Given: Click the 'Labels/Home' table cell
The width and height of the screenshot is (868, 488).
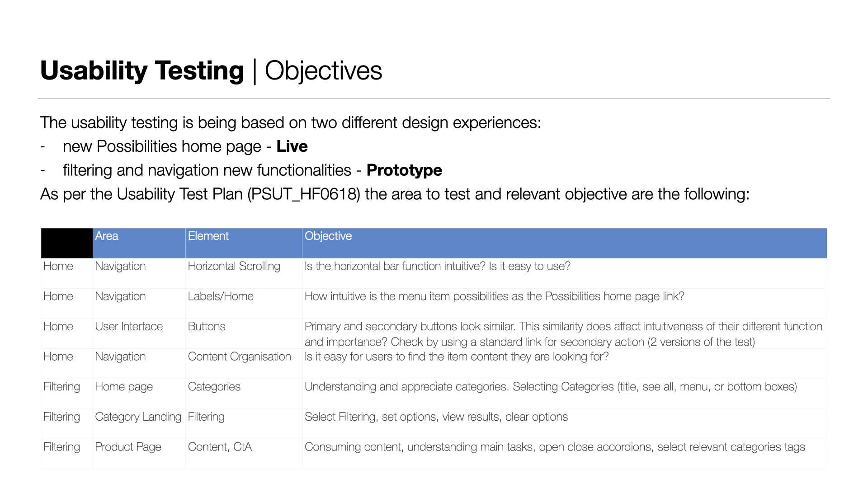Looking at the screenshot, I should tap(221, 296).
